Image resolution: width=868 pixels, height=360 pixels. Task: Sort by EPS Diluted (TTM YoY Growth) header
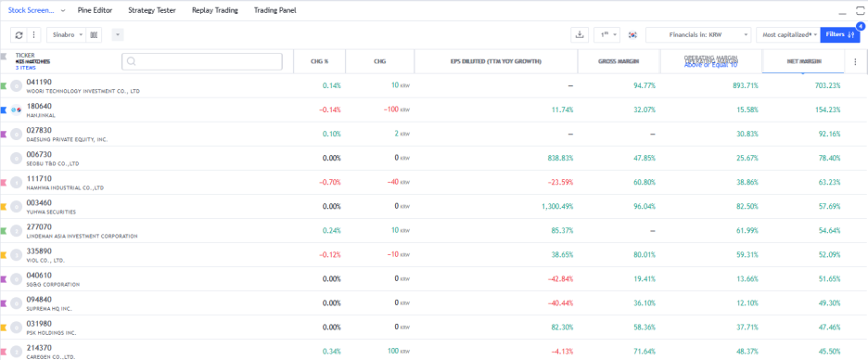coord(496,61)
